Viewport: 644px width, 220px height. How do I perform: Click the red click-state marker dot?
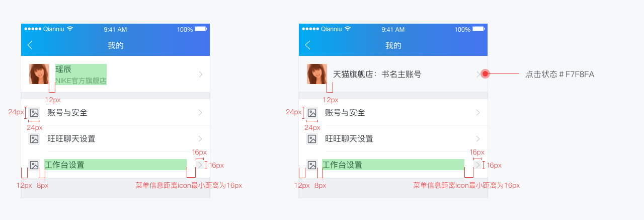pos(485,74)
